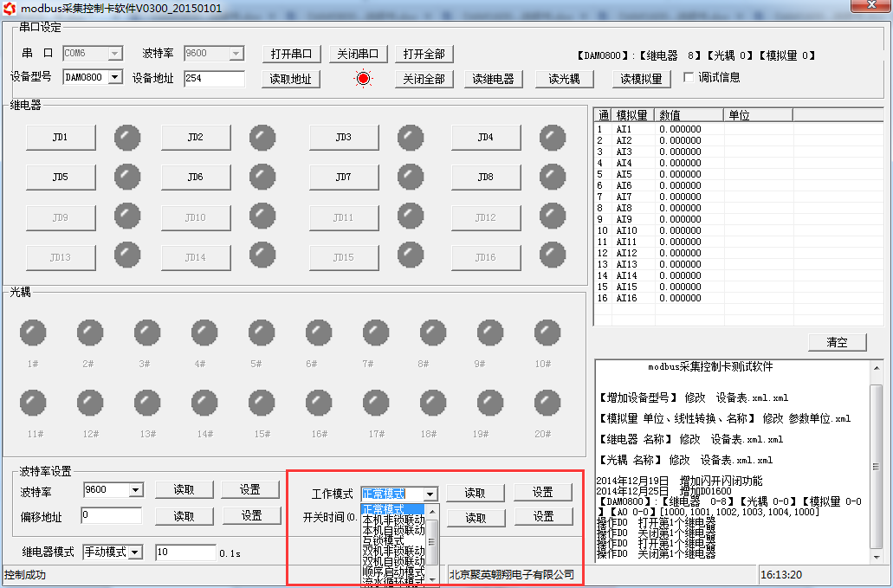Click optocoupler indicator 10#

tap(547, 332)
